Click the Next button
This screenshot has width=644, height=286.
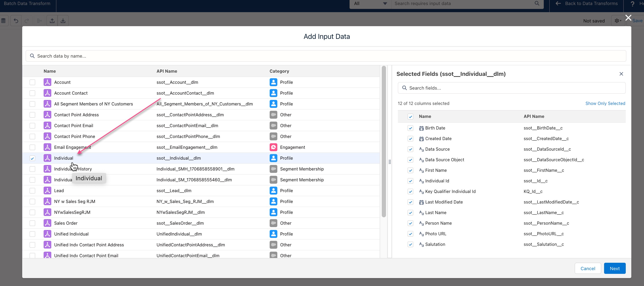(615, 268)
